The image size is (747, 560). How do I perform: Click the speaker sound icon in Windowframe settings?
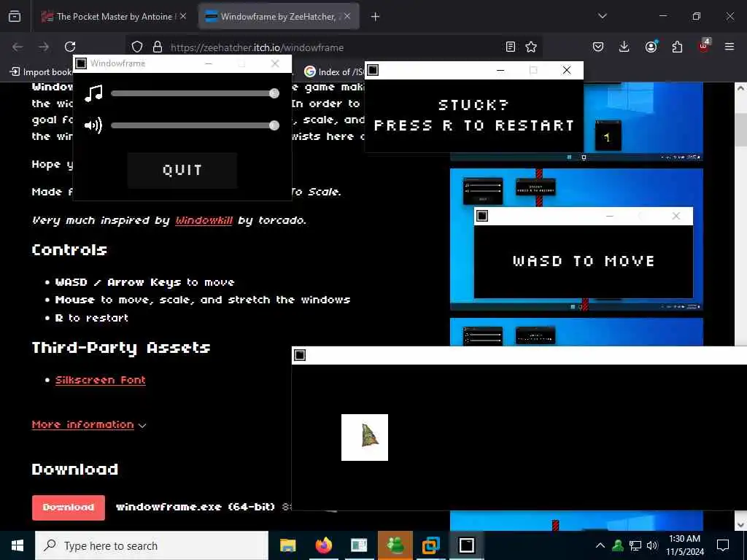click(x=93, y=125)
